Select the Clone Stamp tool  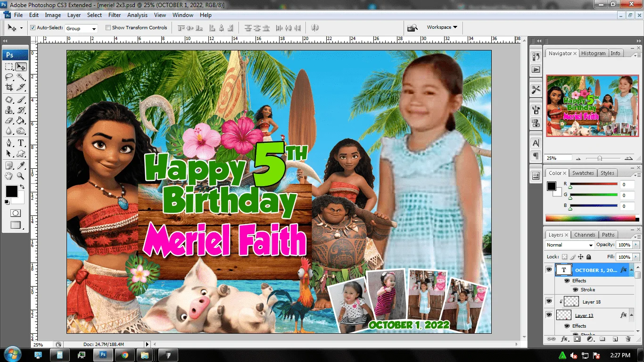pyautogui.click(x=9, y=110)
